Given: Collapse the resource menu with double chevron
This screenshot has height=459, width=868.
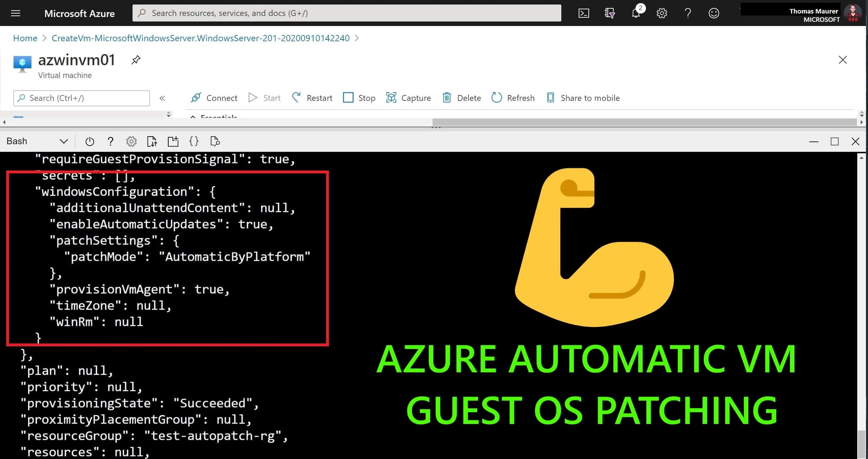Looking at the screenshot, I should tap(162, 98).
